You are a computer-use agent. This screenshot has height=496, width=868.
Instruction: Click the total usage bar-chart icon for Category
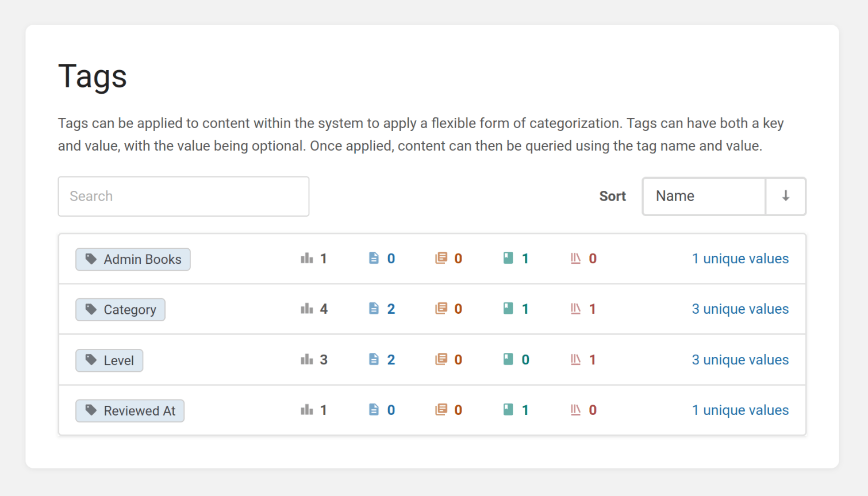[307, 309]
